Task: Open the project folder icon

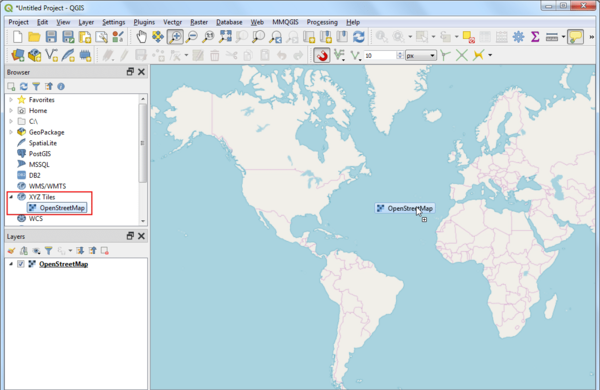Action: [x=34, y=37]
